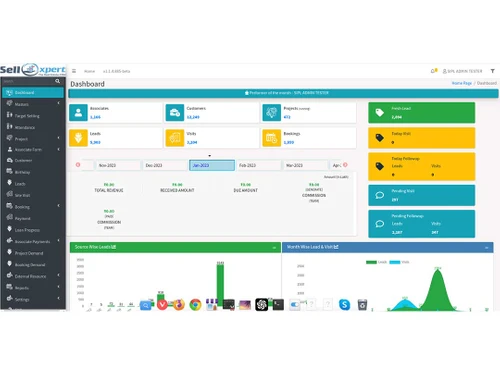Click the next months red arrow
The width and height of the screenshot is (500, 375).
tap(345, 165)
